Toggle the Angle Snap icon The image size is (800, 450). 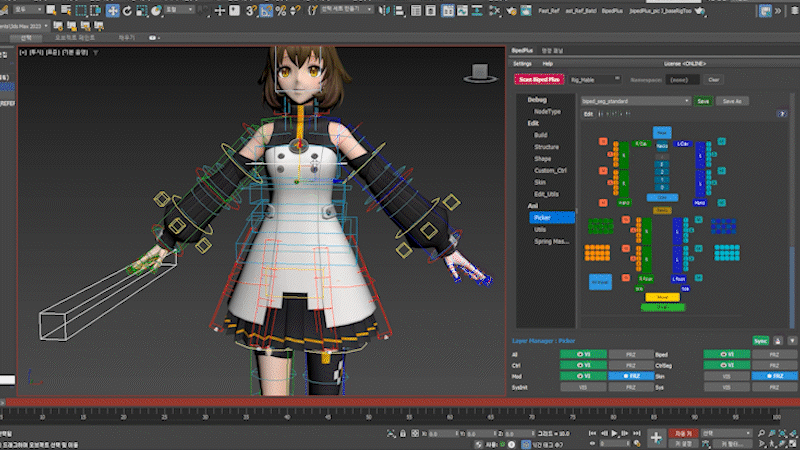point(266,10)
